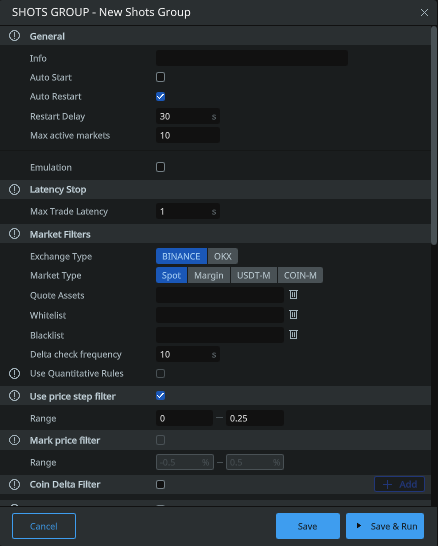The width and height of the screenshot is (438, 546).
Task: Uncheck the Auto Restart checkbox
Action: click(161, 96)
